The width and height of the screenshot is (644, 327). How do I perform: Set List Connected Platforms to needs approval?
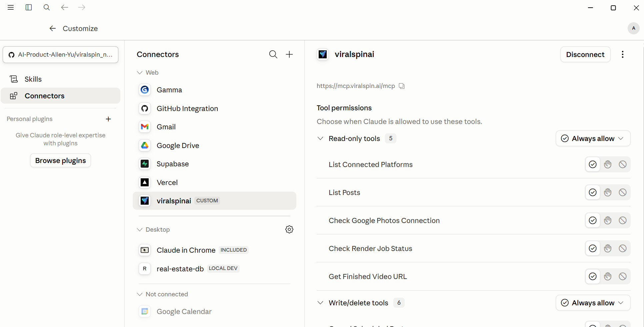(608, 164)
